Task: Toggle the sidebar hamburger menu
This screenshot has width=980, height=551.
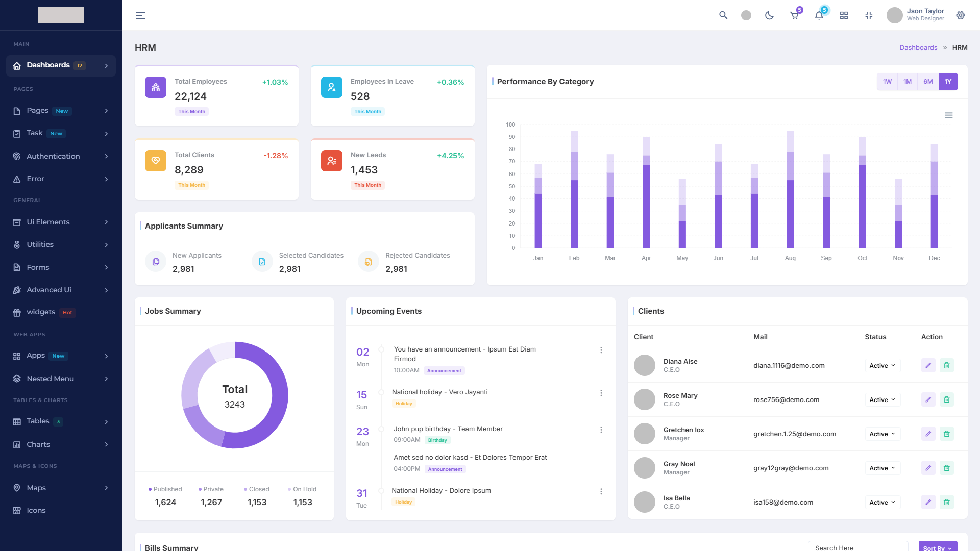Action: pos(140,15)
